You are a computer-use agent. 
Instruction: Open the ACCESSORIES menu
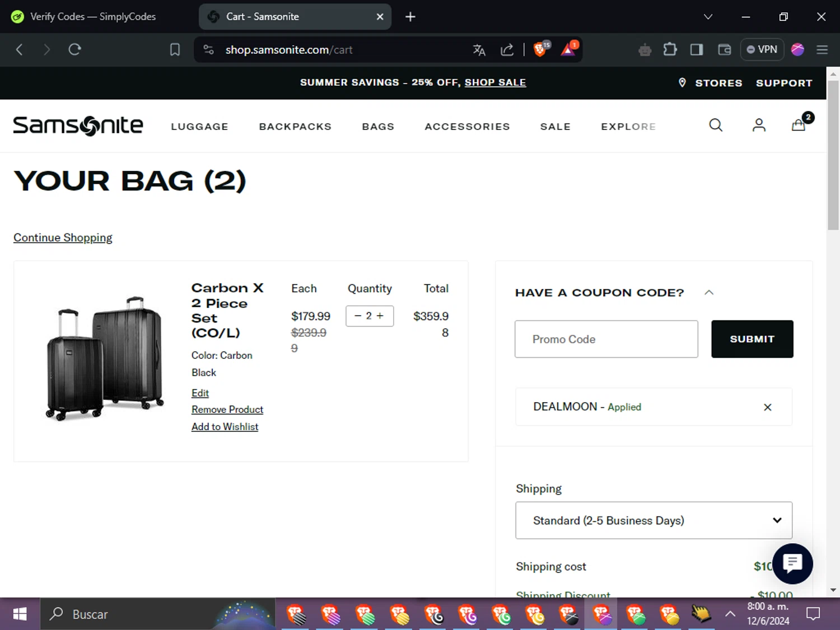pos(467,127)
